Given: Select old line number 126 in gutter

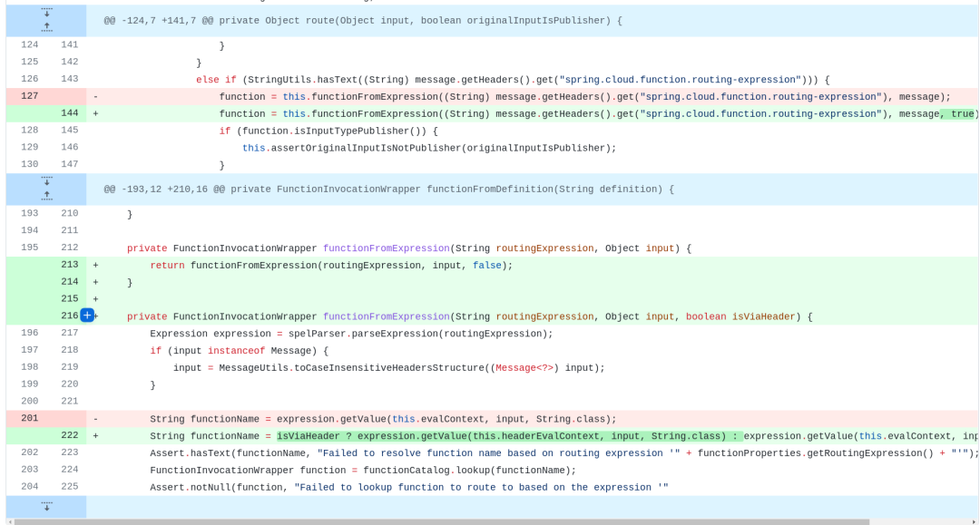Looking at the screenshot, I should [x=29, y=79].
